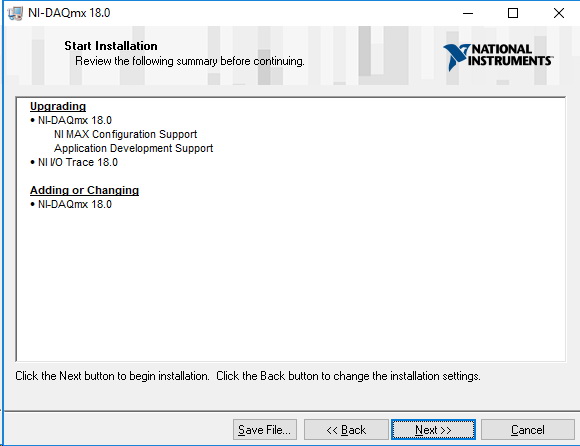Select the Adding or Changing heading
The image size is (580, 446).
(x=84, y=190)
